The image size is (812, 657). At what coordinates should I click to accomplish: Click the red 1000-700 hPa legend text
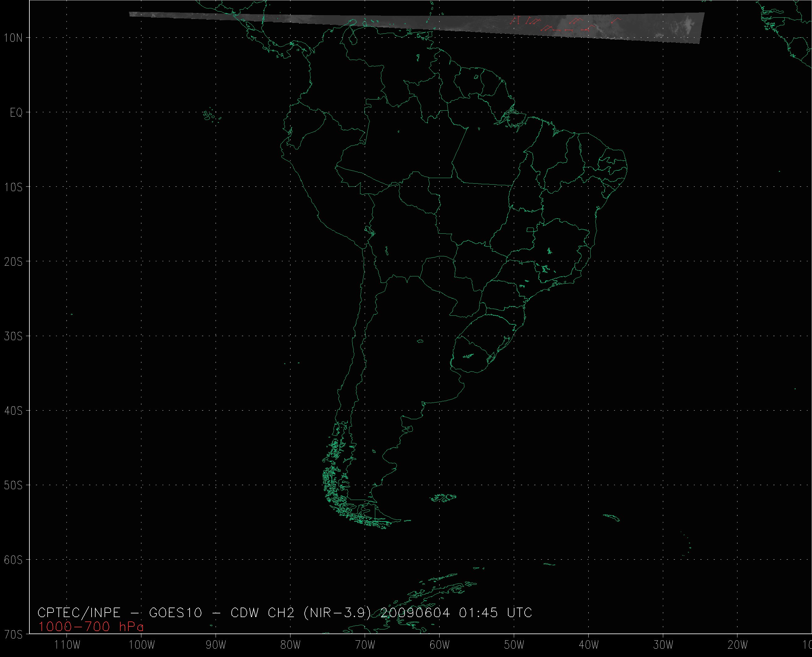[x=91, y=627]
